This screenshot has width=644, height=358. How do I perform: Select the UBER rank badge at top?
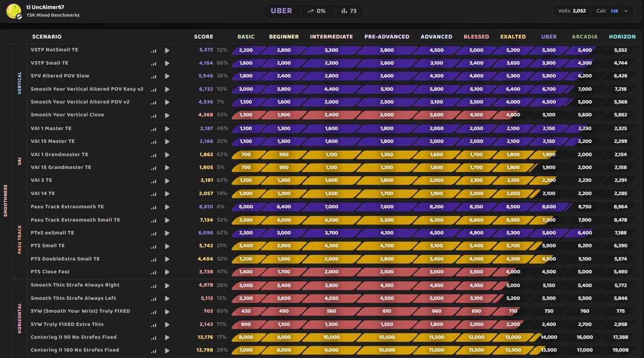tap(282, 11)
